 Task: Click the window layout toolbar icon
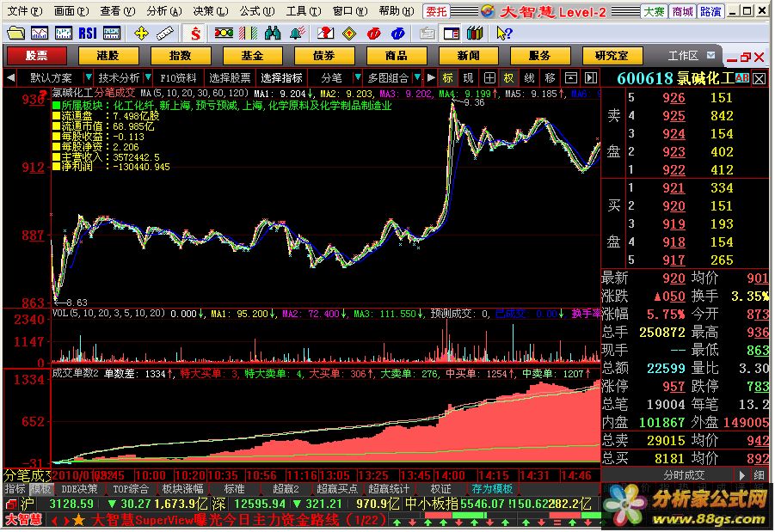point(452,34)
